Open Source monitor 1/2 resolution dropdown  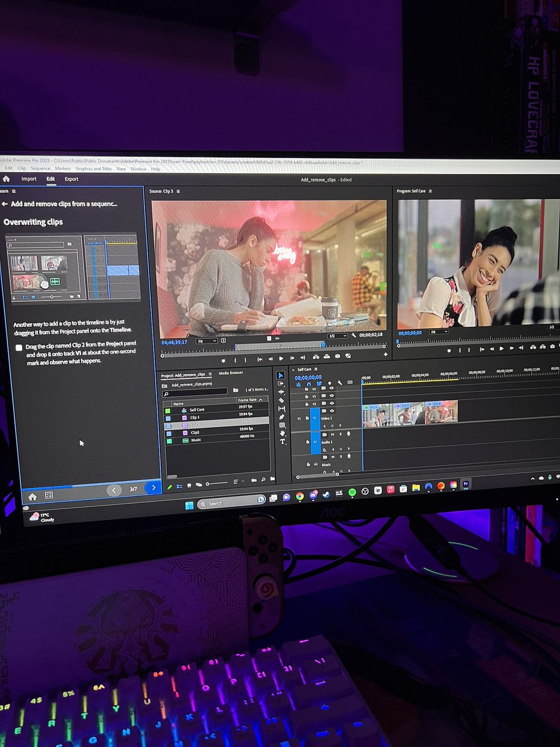point(337,336)
